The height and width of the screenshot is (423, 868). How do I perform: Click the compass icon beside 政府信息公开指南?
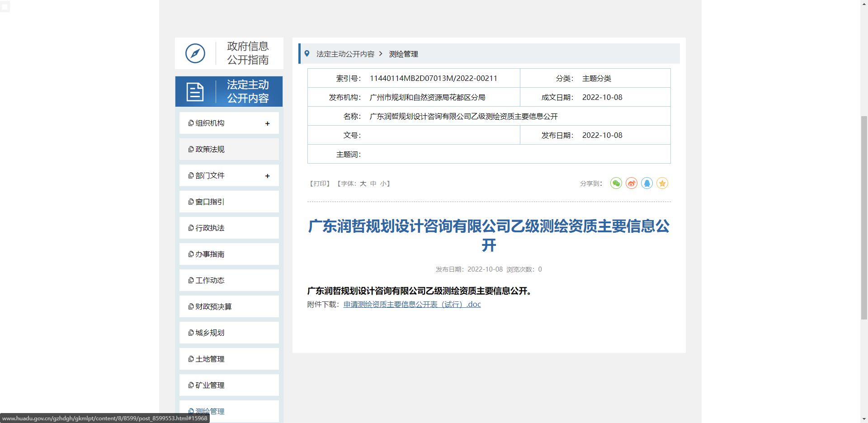coord(195,53)
